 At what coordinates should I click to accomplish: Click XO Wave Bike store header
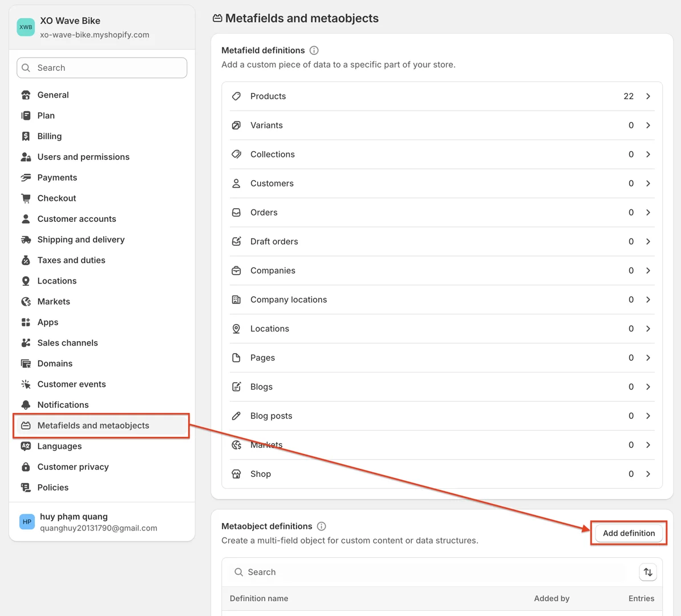pos(102,27)
